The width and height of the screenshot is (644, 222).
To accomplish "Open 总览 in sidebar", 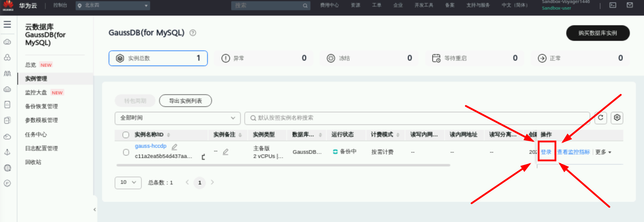I will [30, 65].
